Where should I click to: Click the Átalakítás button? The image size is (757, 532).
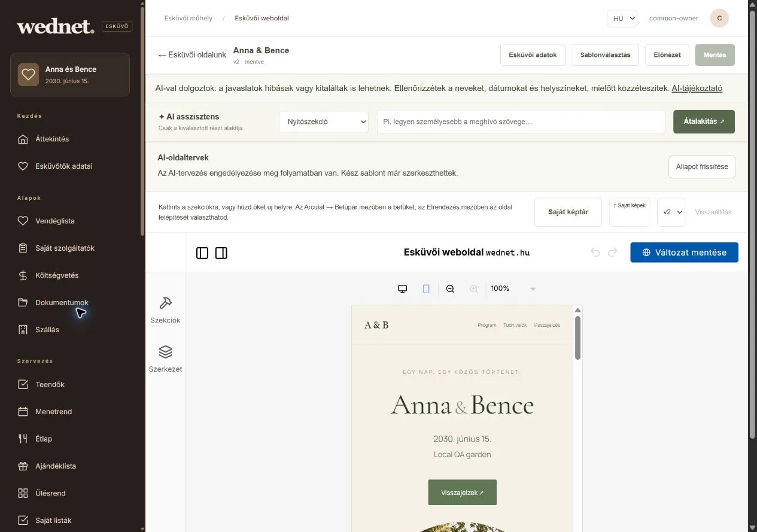pyautogui.click(x=704, y=121)
